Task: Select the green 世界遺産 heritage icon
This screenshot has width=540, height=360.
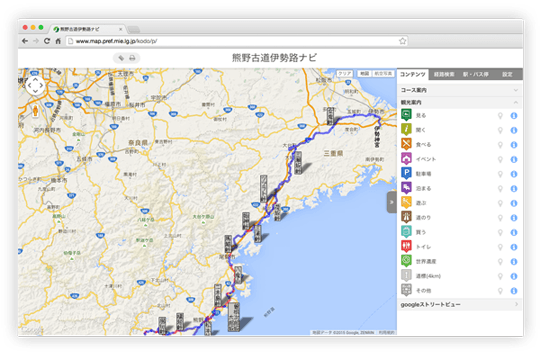Action: pyautogui.click(x=406, y=261)
